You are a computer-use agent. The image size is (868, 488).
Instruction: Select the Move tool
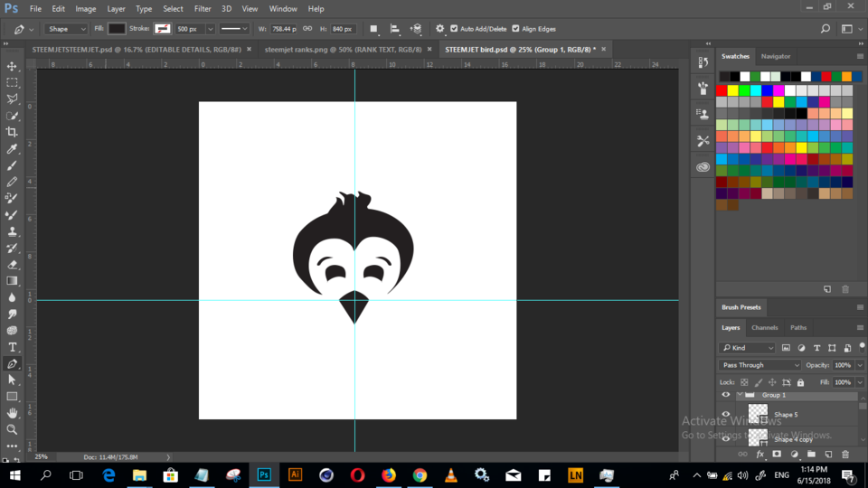(12, 66)
